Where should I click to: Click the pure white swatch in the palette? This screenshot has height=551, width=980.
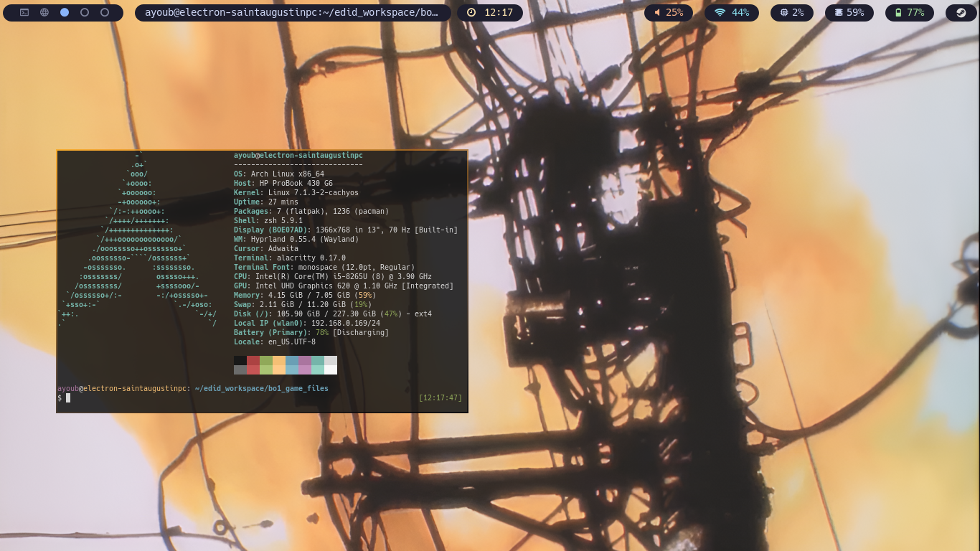331,369
